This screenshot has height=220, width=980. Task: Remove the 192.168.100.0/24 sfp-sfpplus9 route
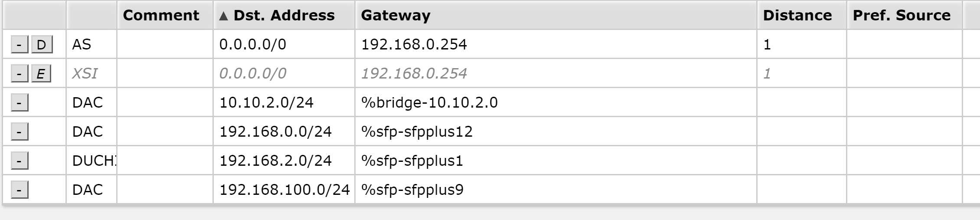(x=20, y=190)
